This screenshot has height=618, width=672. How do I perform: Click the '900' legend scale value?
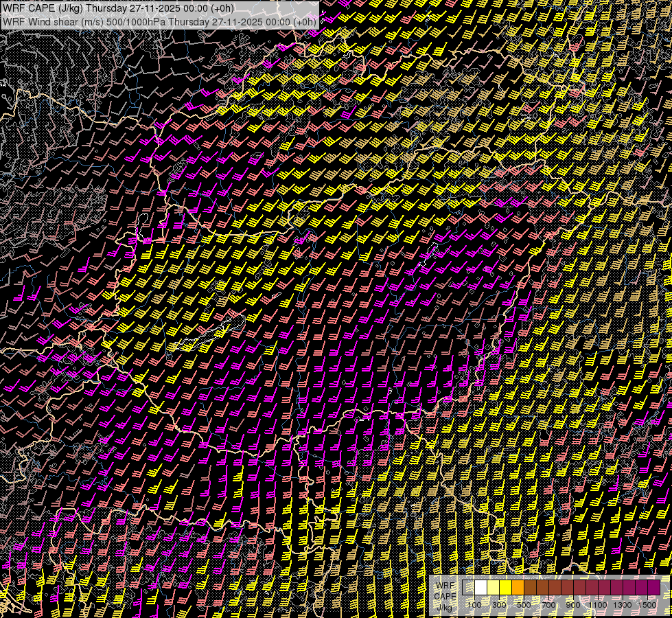click(573, 605)
